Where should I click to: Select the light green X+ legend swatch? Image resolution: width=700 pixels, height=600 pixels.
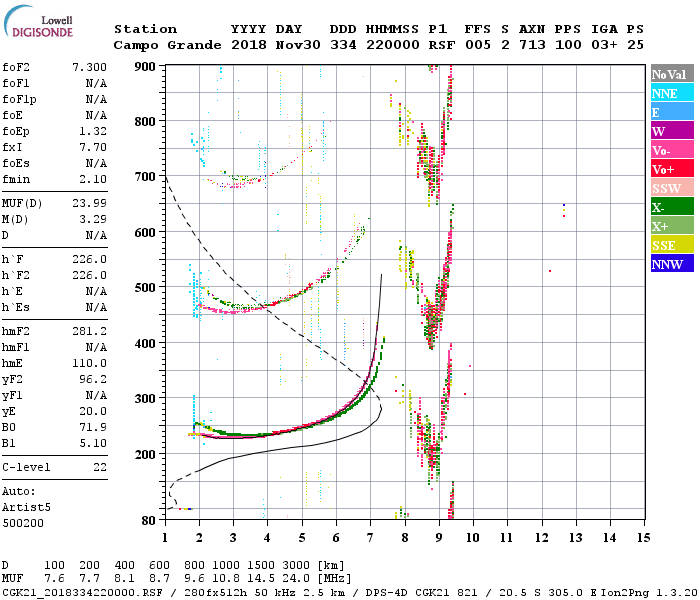pos(672,225)
